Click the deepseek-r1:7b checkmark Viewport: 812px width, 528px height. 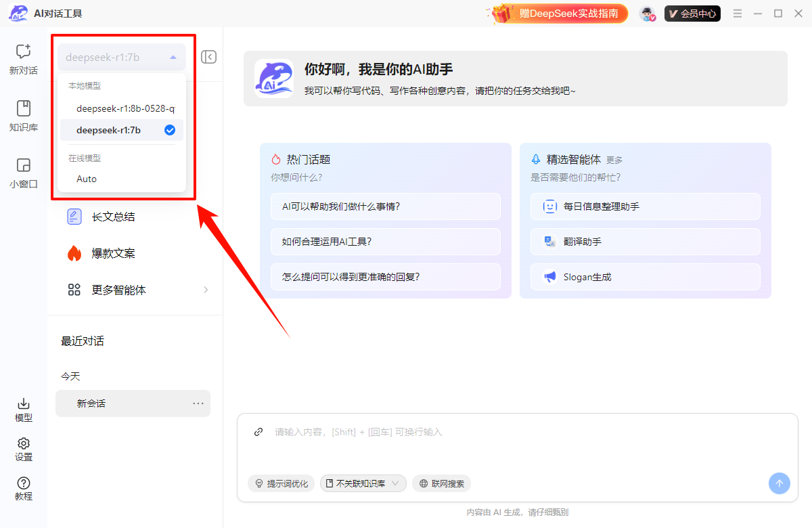coord(170,130)
